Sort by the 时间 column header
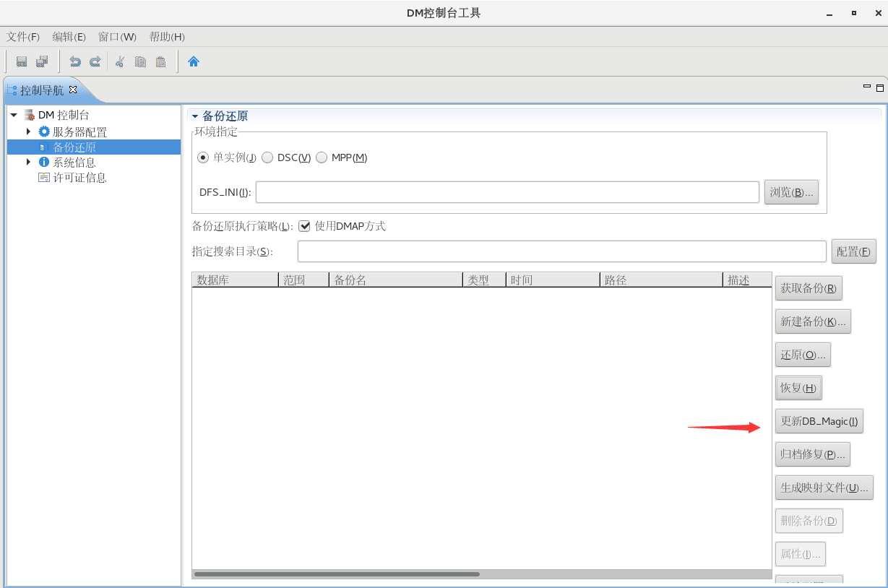This screenshot has height=588, width=888. (x=553, y=280)
